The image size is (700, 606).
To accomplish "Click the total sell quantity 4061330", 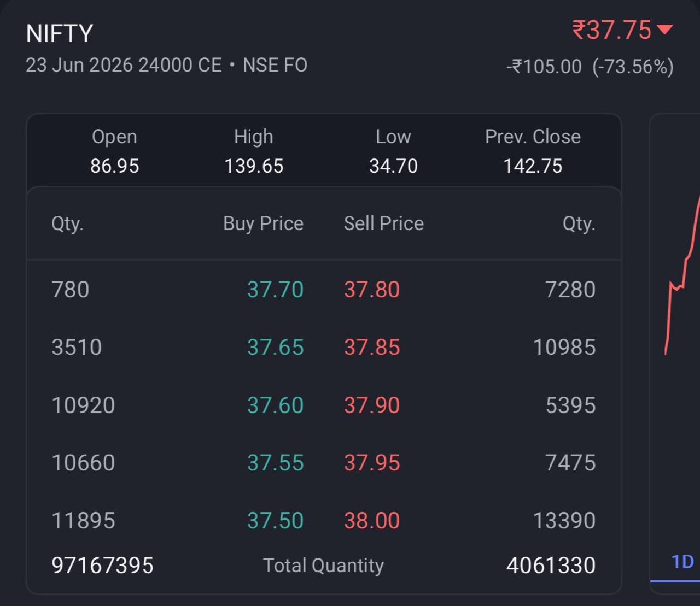I will [x=551, y=566].
